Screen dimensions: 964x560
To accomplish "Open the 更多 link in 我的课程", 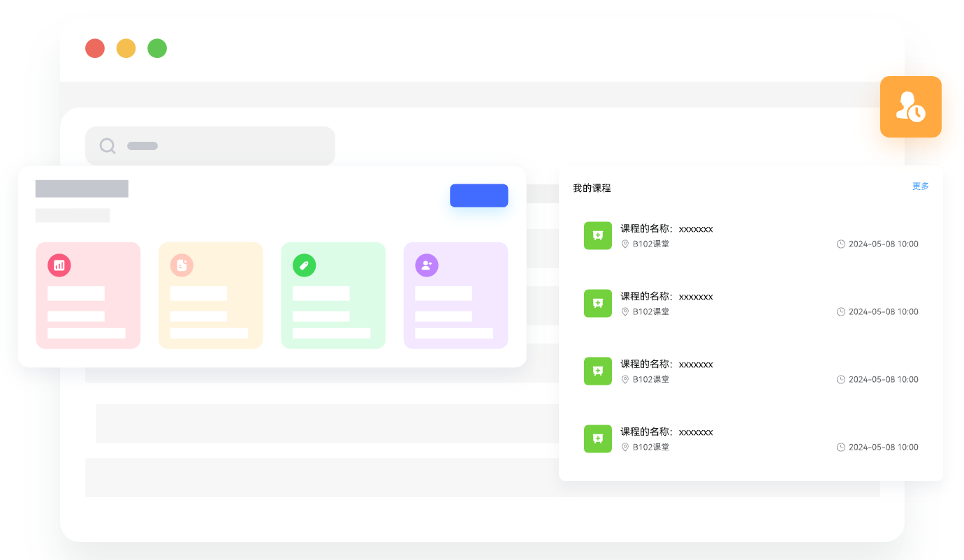I will click(921, 186).
